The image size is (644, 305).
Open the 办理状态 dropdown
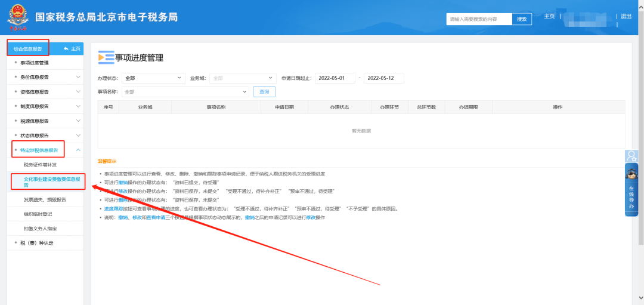coord(153,78)
